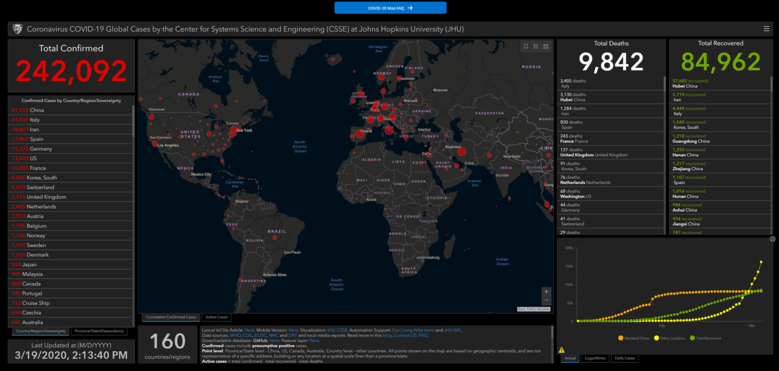Toggle Total Recovered legend series
Screen dimensions: 779x371
[705, 338]
